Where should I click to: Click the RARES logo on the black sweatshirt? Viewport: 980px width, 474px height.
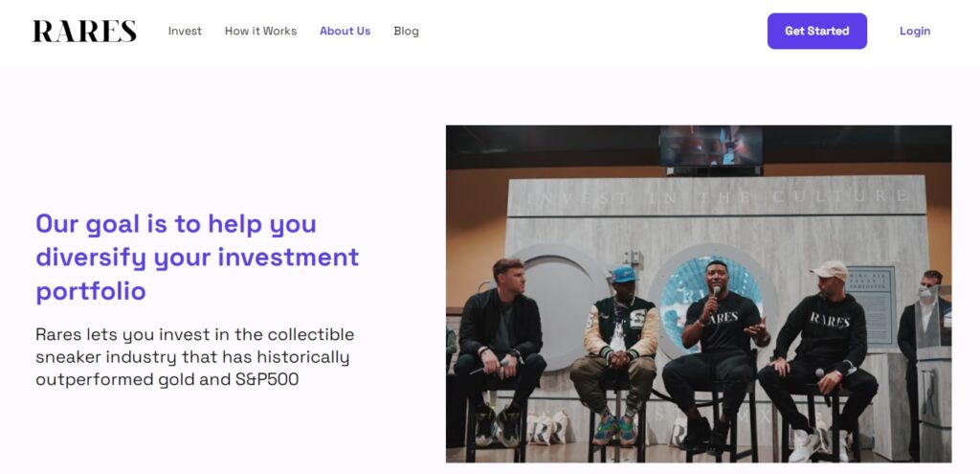[x=829, y=320]
